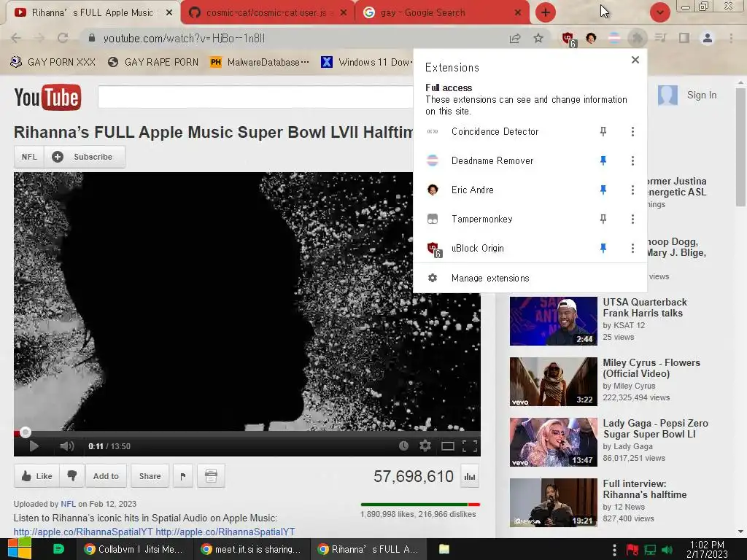
Task: Click the YouTube logo
Action: coord(47,97)
